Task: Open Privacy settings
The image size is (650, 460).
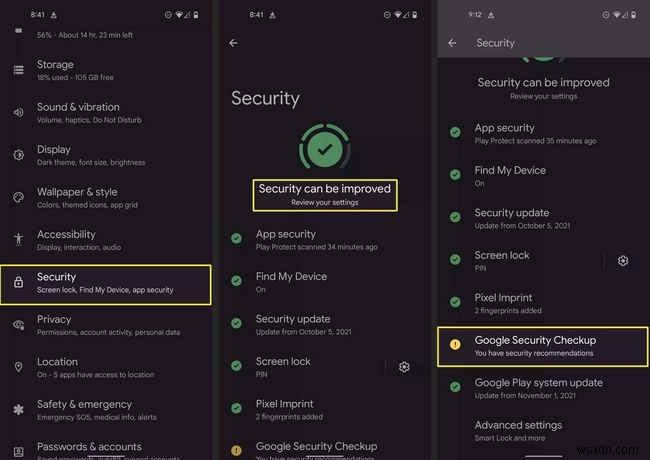Action: pos(106,325)
